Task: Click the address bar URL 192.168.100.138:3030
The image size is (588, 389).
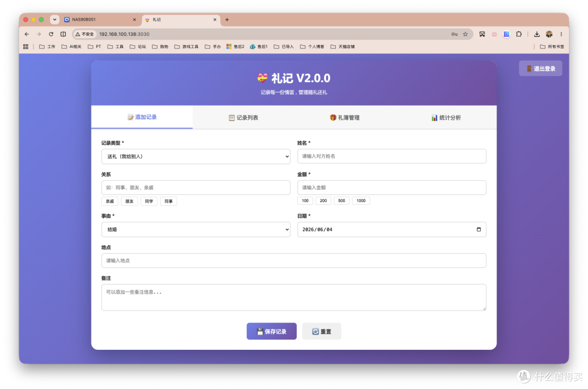Action: tap(124, 34)
